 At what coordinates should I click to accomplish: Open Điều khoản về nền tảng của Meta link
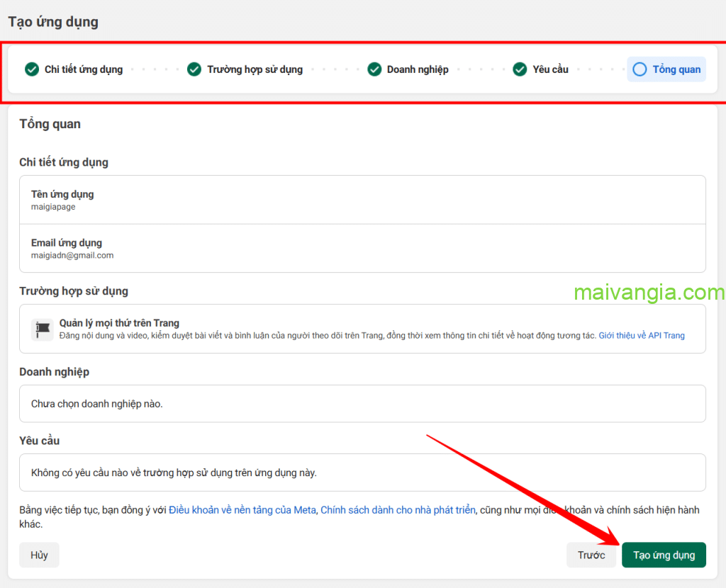click(x=242, y=510)
